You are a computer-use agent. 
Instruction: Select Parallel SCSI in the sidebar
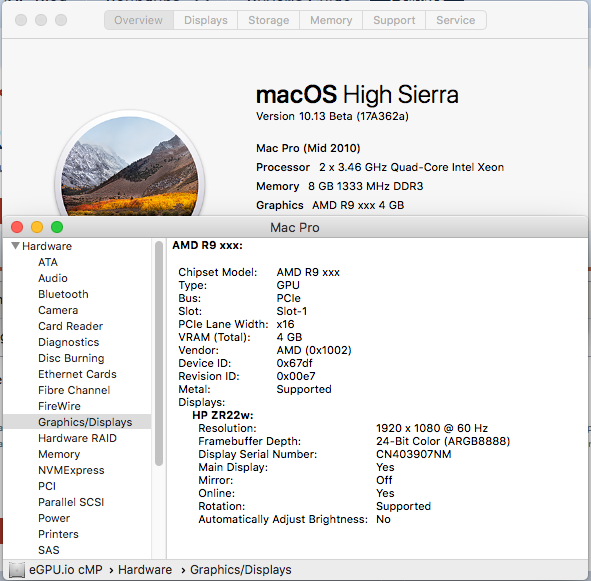71,502
